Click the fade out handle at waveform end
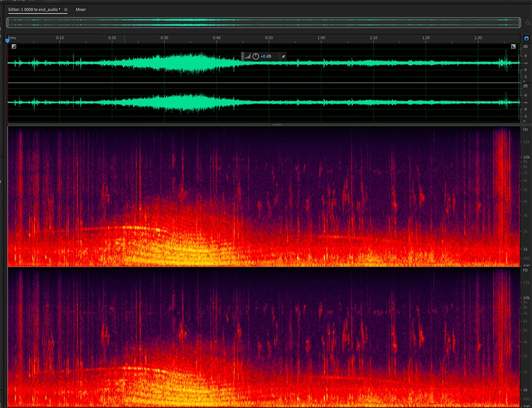This screenshot has width=532, height=408. tap(513, 47)
